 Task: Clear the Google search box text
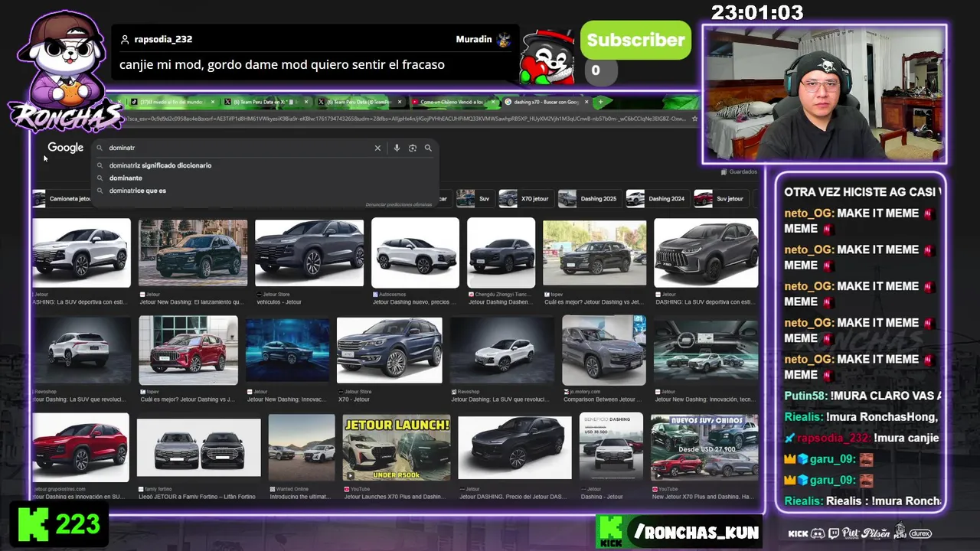[377, 148]
